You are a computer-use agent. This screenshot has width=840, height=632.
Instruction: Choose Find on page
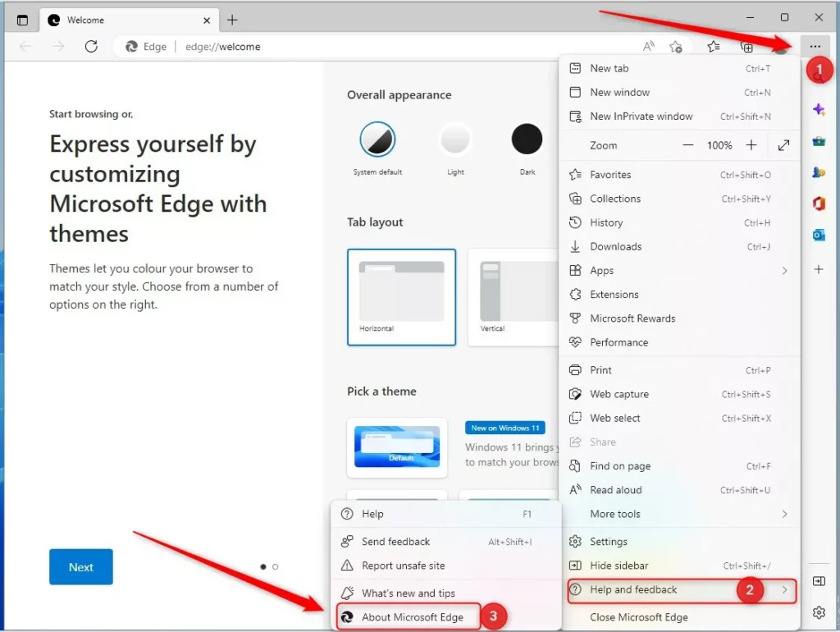[679, 466]
